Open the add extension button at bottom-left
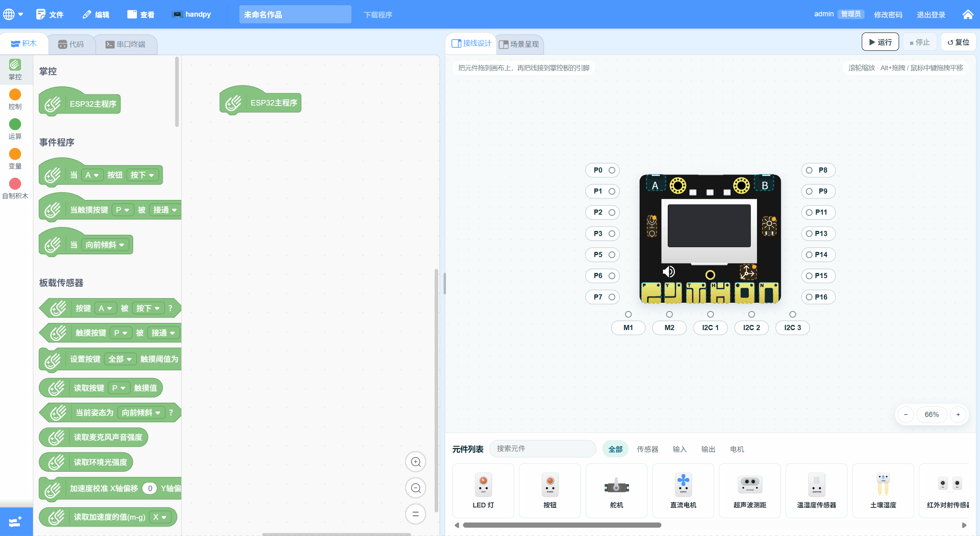 [x=16, y=521]
